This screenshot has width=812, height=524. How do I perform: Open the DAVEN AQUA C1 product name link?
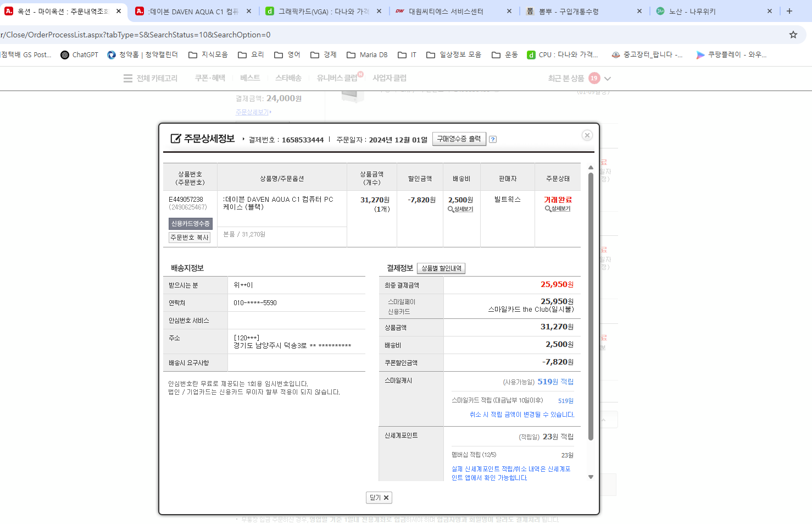coord(278,203)
